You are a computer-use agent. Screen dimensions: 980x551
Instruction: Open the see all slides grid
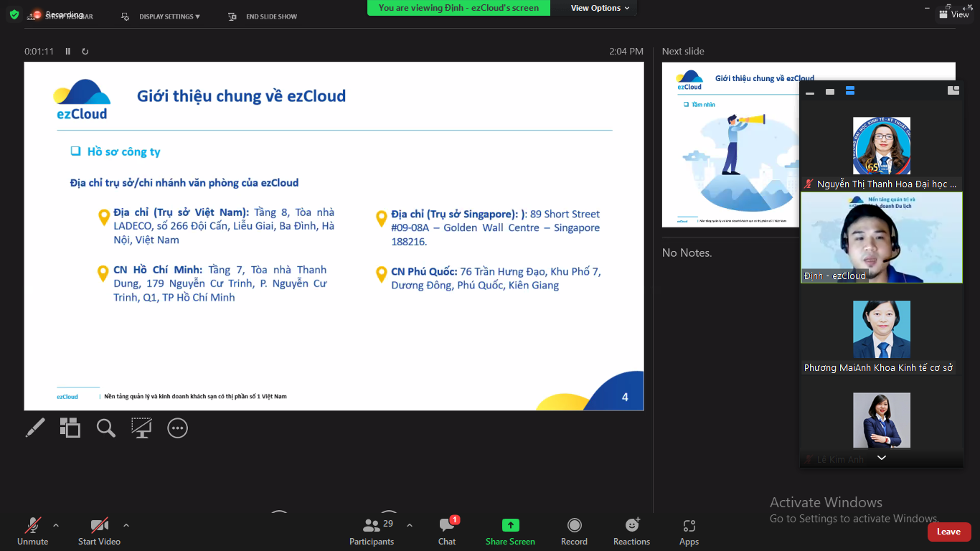pyautogui.click(x=70, y=428)
